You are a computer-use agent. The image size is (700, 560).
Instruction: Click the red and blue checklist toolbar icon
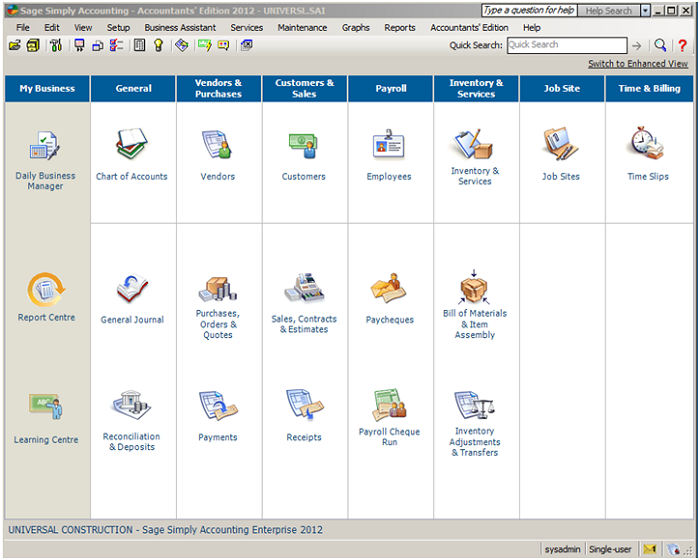pyautogui.click(x=116, y=45)
